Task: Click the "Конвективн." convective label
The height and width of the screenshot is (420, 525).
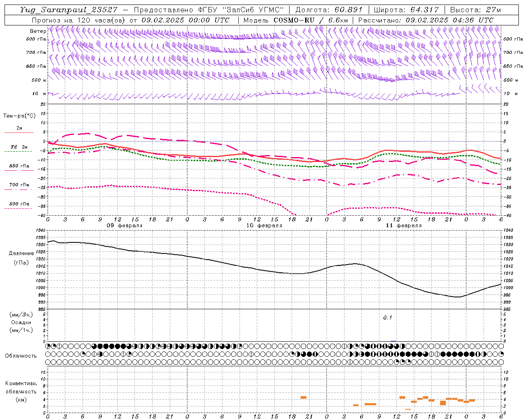Action: (21, 383)
